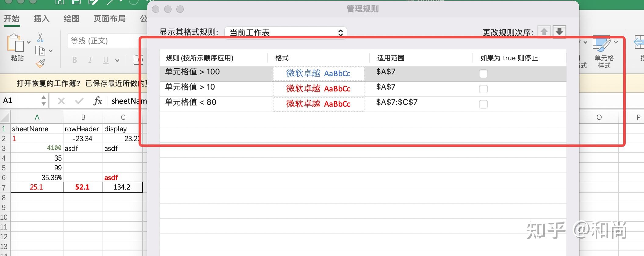
Task: Click cell B2 containing -23.34
Action: tap(83, 139)
